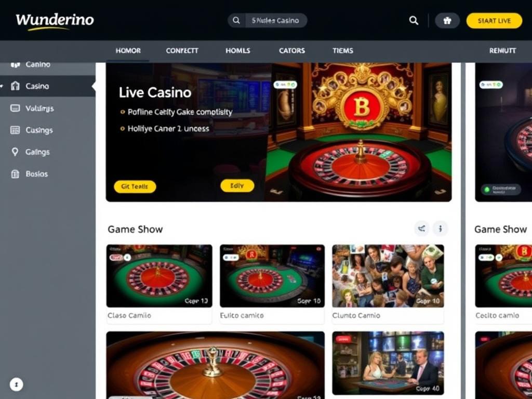
Task: Select the RENIUTT menu item
Action: tap(502, 50)
